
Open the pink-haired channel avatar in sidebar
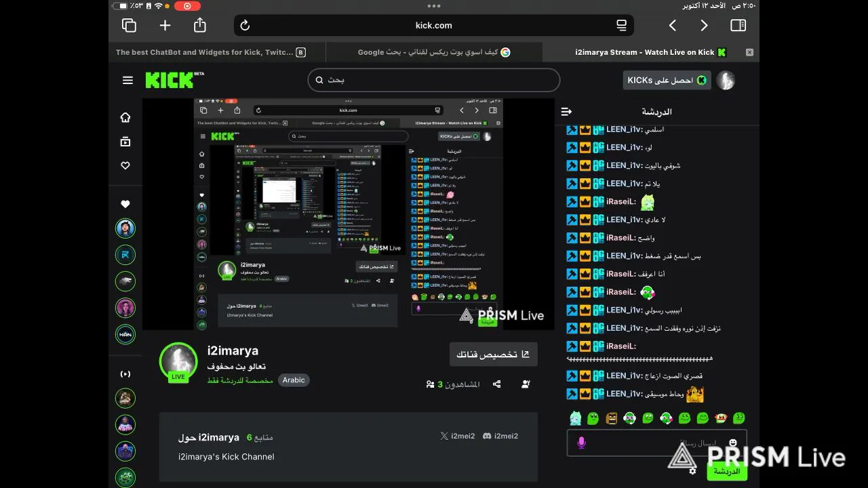(x=125, y=308)
